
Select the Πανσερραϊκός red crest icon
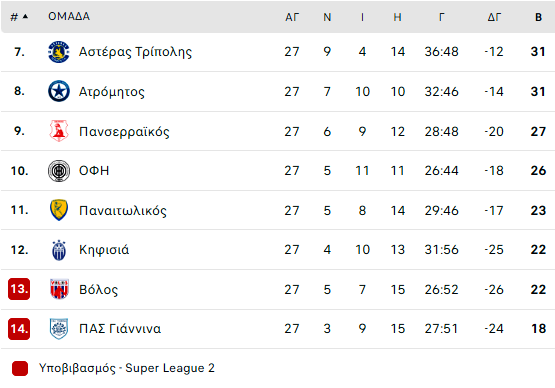pyautogui.click(x=59, y=131)
